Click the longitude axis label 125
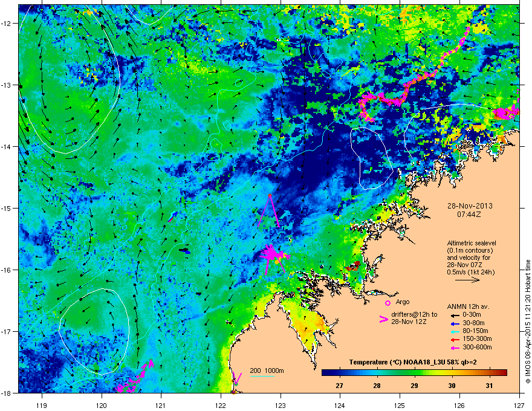The height and width of the screenshot is (411, 532). pos(400,405)
